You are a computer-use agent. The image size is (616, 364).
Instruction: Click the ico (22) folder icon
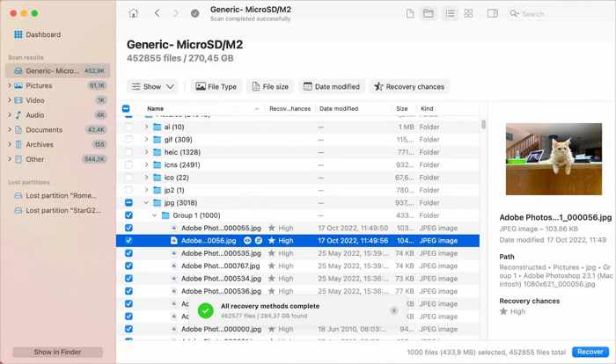click(158, 178)
